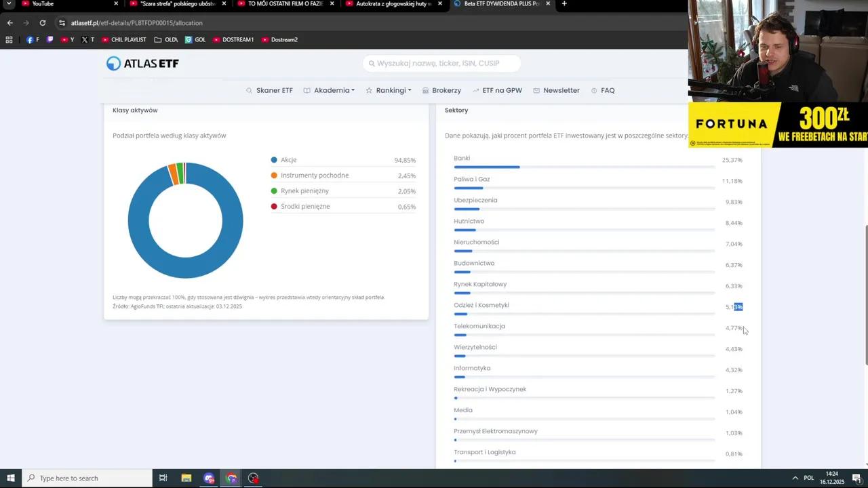The height and width of the screenshot is (488, 868).
Task: Click the Akcje blue legend dot
Action: [x=274, y=160]
